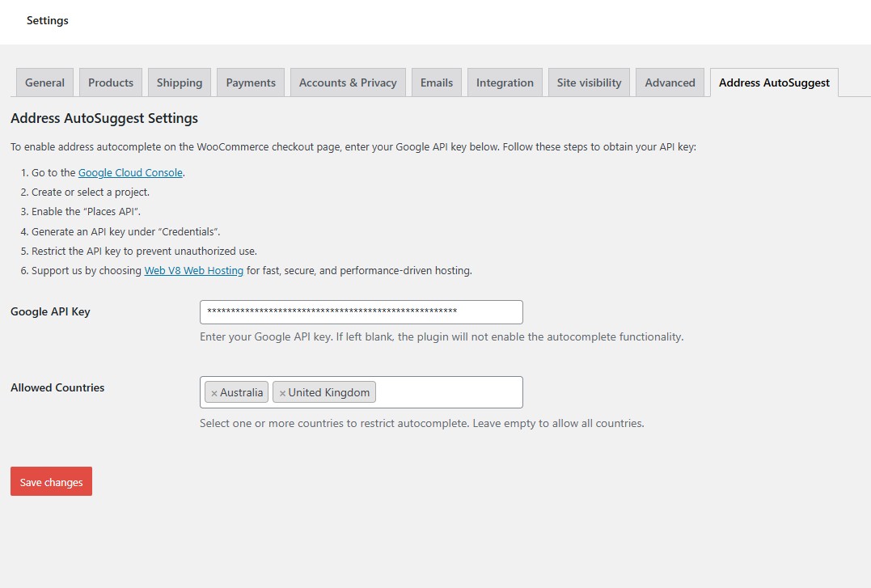Switch to the General settings tab
871x588 pixels.
point(44,82)
